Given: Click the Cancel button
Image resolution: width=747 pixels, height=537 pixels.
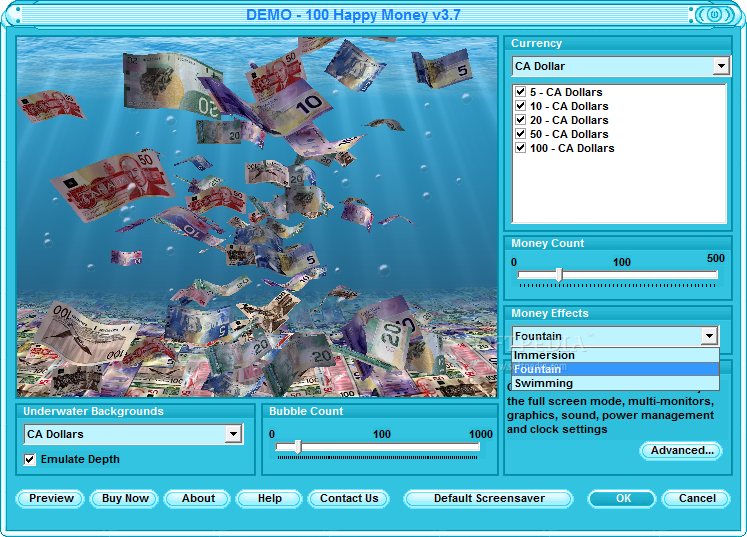Looking at the screenshot, I should pos(697,498).
